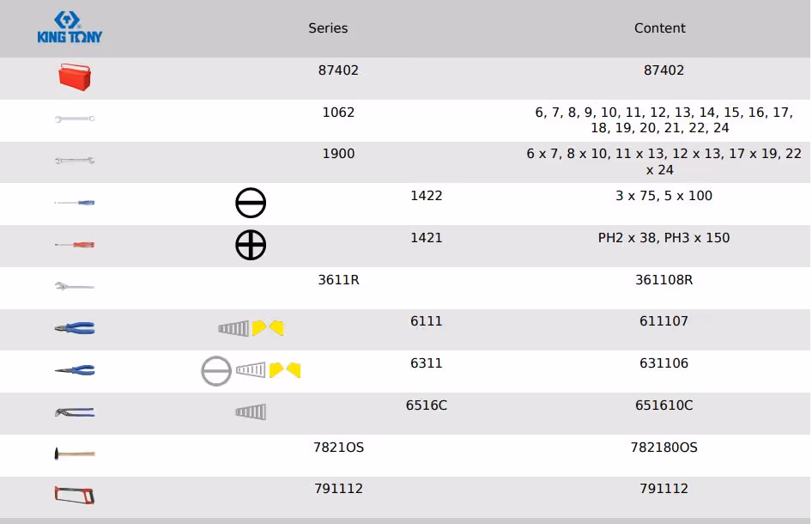This screenshot has height=524, width=812.
Task: Click the red toolbox image
Action: tap(75, 77)
